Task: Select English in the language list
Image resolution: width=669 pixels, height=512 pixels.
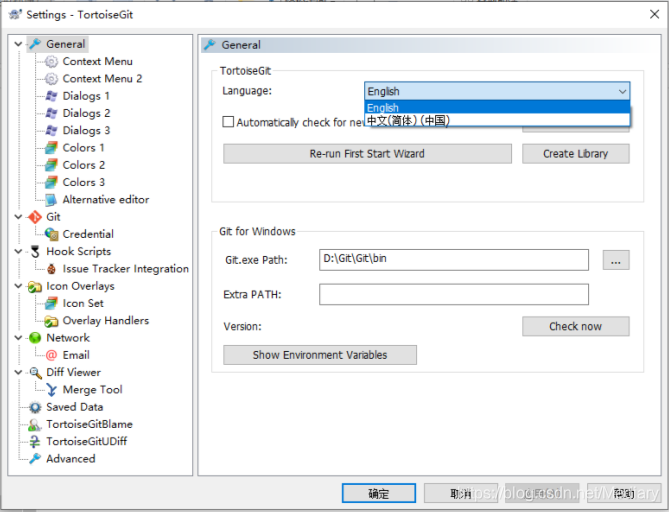Action: pos(497,107)
